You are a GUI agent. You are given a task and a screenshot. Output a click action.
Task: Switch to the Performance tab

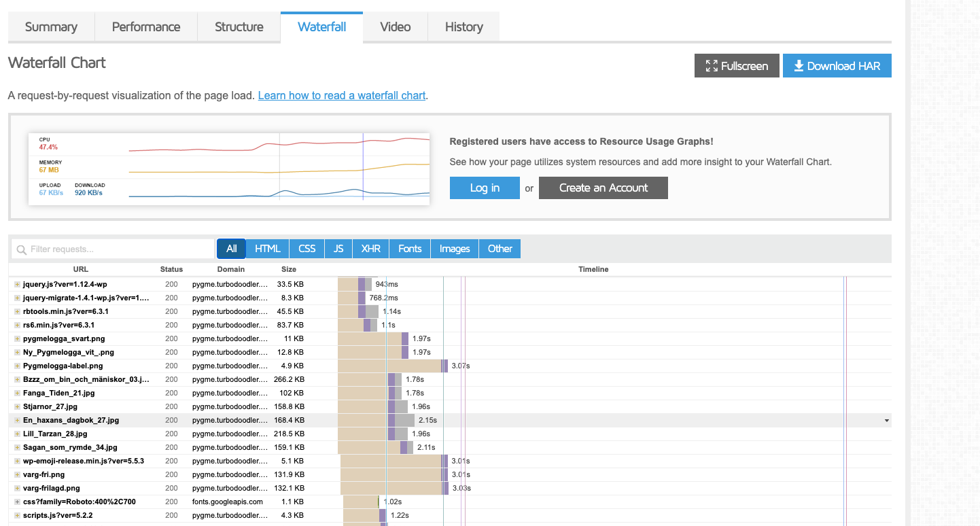tap(146, 27)
